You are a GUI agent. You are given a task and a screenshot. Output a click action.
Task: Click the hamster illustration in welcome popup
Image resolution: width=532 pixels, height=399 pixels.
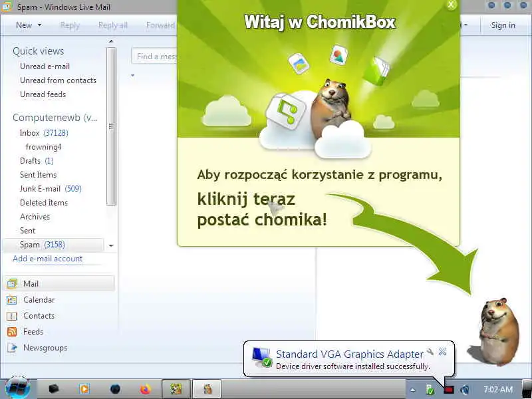click(331, 108)
